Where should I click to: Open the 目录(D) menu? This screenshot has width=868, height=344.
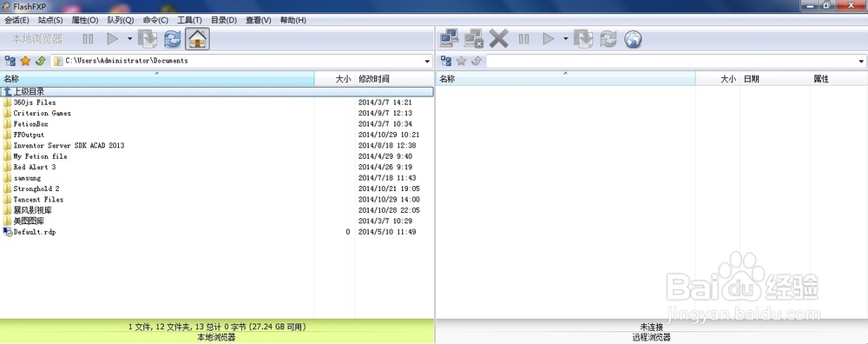click(x=224, y=20)
